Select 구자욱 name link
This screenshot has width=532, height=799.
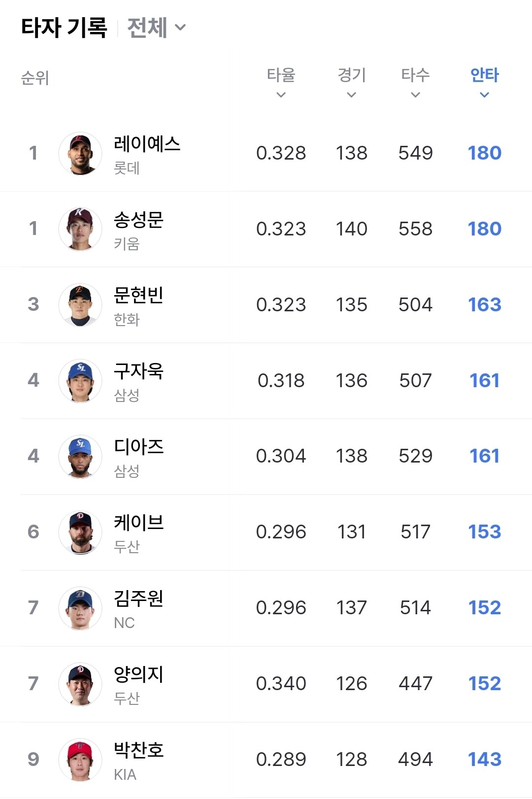[138, 371]
